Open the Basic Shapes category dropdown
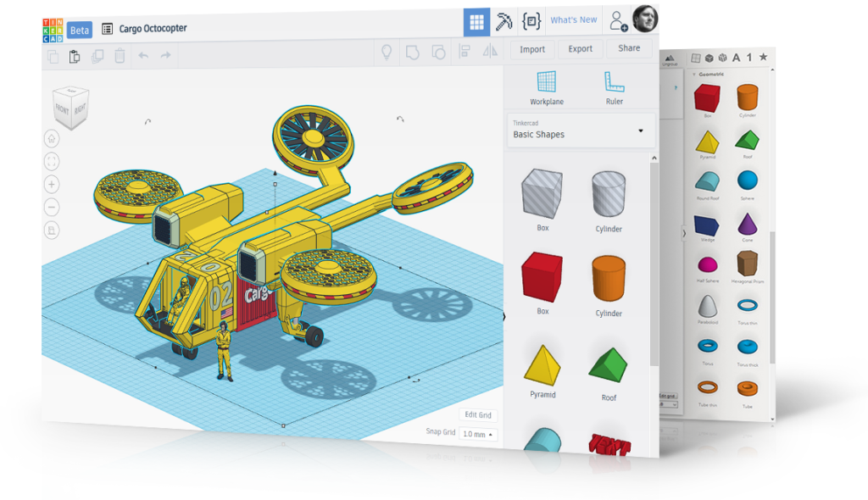868x500 pixels. tap(581, 131)
